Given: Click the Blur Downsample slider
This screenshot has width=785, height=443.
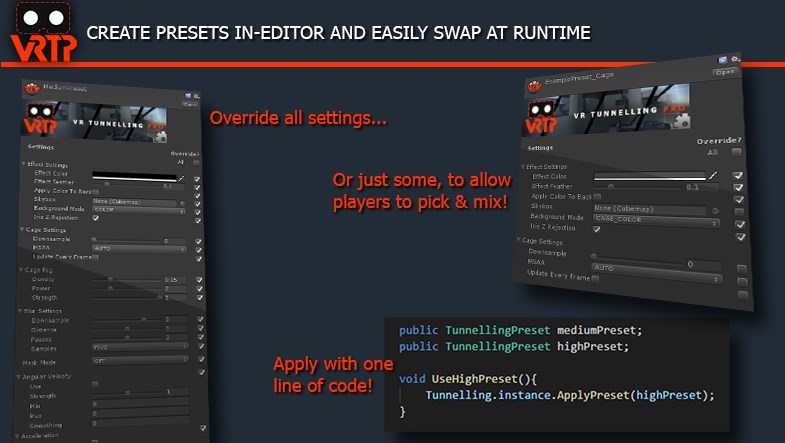Looking at the screenshot, I should click(128, 319).
